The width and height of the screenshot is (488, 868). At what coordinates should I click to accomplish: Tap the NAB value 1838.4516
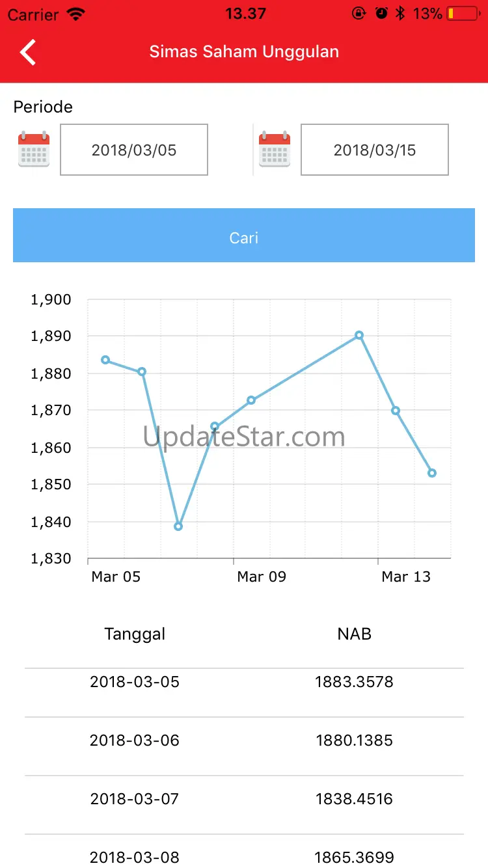point(354,799)
